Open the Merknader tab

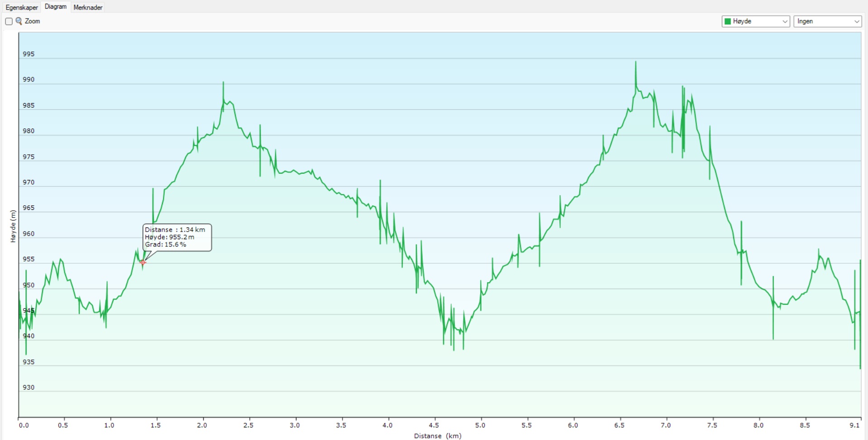point(88,7)
